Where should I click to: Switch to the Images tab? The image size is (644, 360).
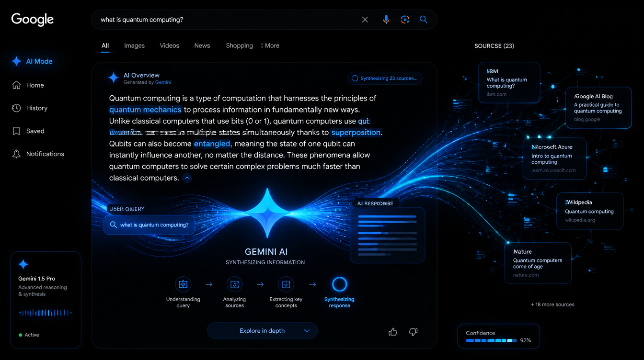[134, 46]
